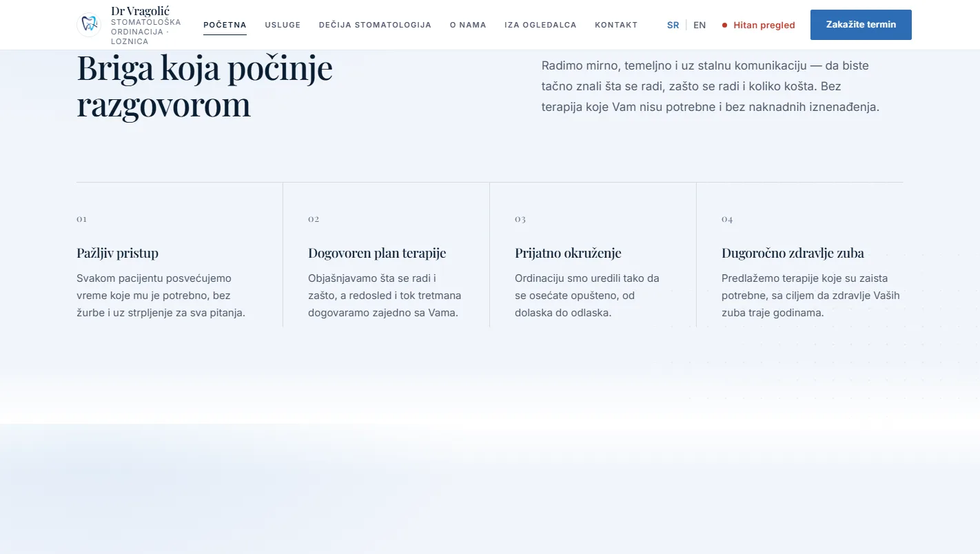The image size is (980, 554).
Task: Click the 04 step number
Action: [x=727, y=219]
